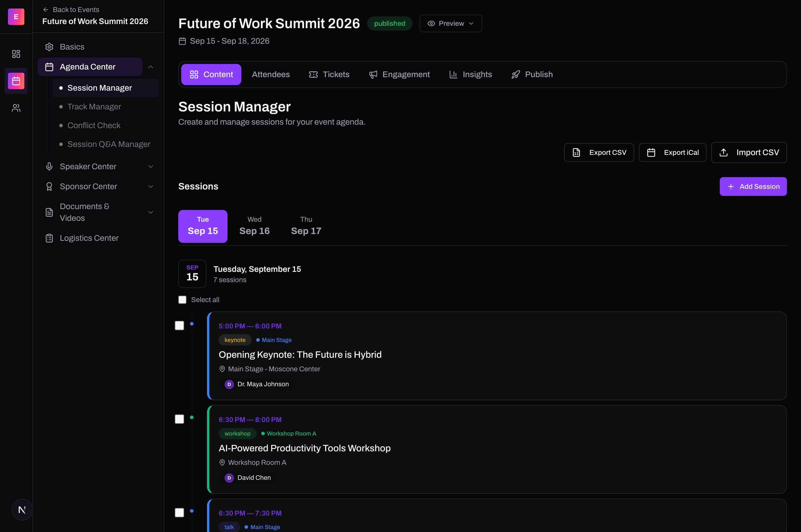801x532 pixels.
Task: Open Track Manager in sidebar
Action: pos(106,106)
